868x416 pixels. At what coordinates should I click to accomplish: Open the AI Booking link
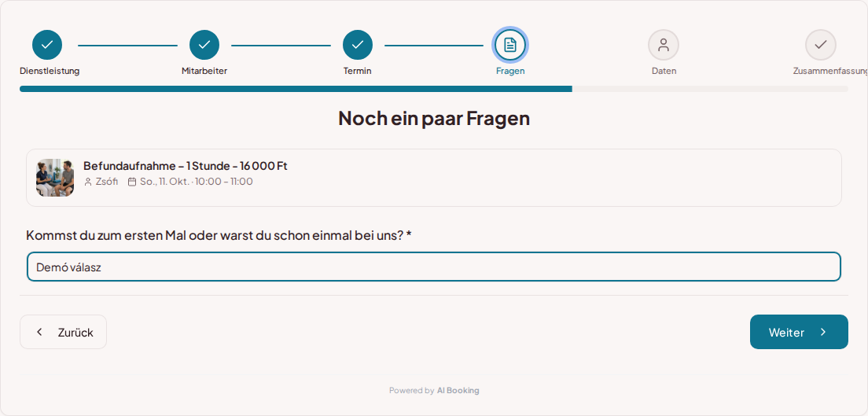pyautogui.click(x=458, y=391)
